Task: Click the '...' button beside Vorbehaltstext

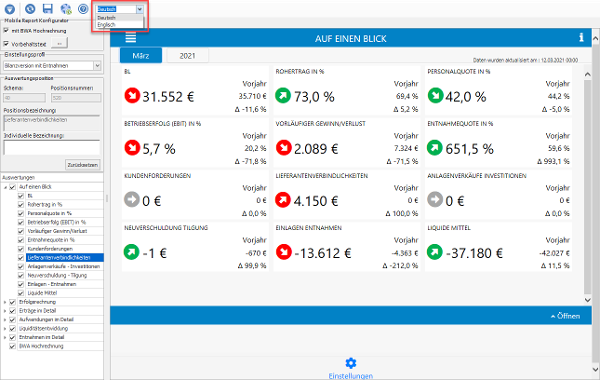Action: click(59, 44)
